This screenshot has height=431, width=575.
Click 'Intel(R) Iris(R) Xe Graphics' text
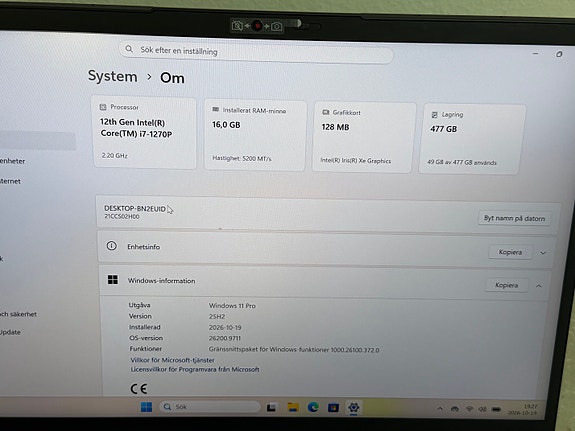click(x=356, y=160)
